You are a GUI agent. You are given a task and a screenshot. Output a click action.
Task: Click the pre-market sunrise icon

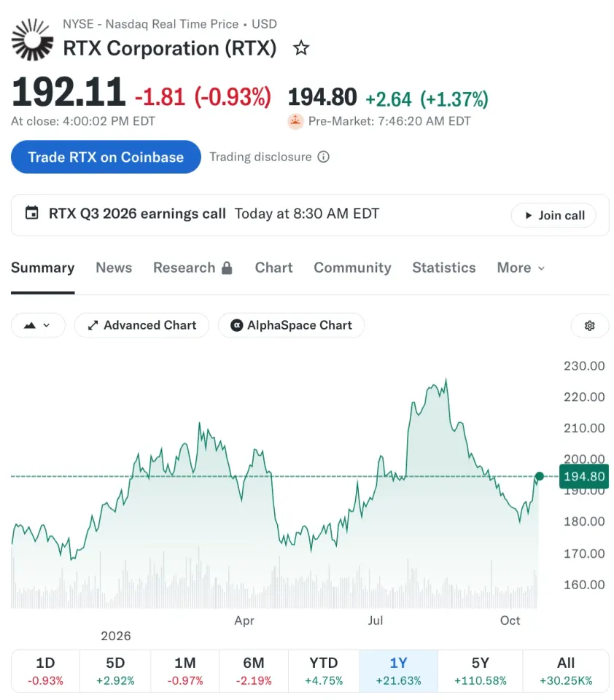click(x=295, y=121)
